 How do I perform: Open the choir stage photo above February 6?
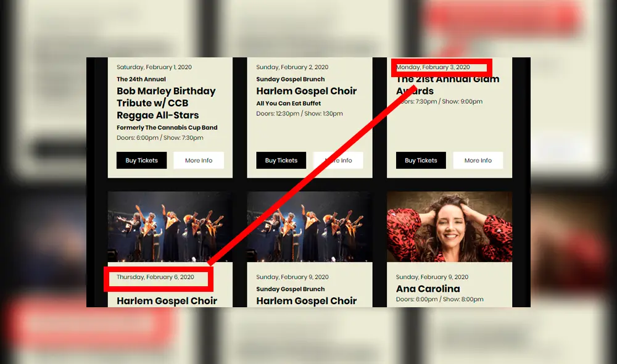coord(170,226)
